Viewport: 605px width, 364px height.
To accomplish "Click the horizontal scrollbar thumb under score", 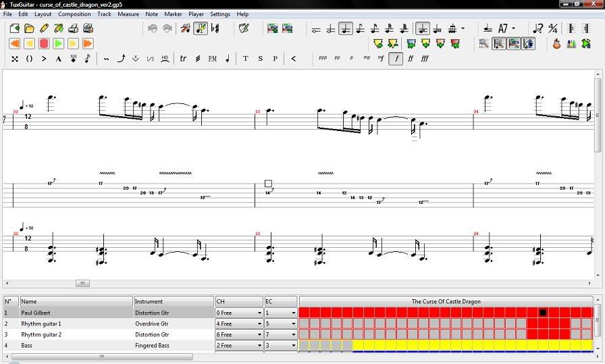I will click(82, 284).
